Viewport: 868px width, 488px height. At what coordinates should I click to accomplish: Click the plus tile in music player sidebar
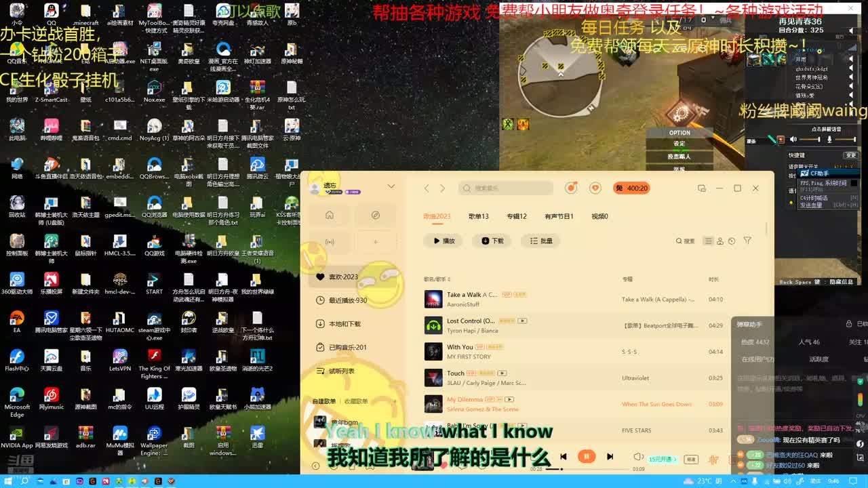tap(375, 241)
